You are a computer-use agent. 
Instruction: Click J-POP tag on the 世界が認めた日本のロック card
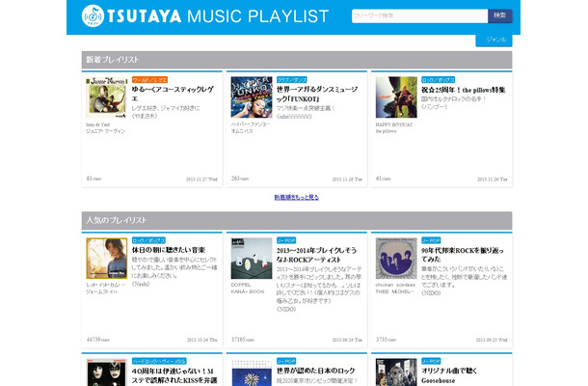coord(286,361)
